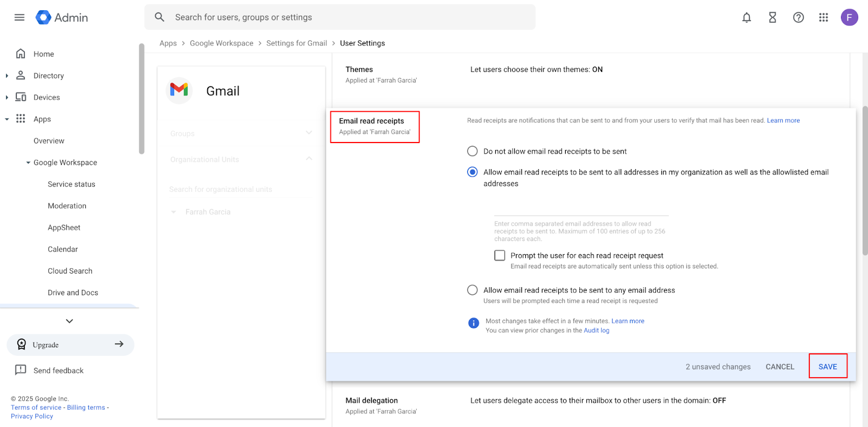Click CANCEL button

pos(780,366)
